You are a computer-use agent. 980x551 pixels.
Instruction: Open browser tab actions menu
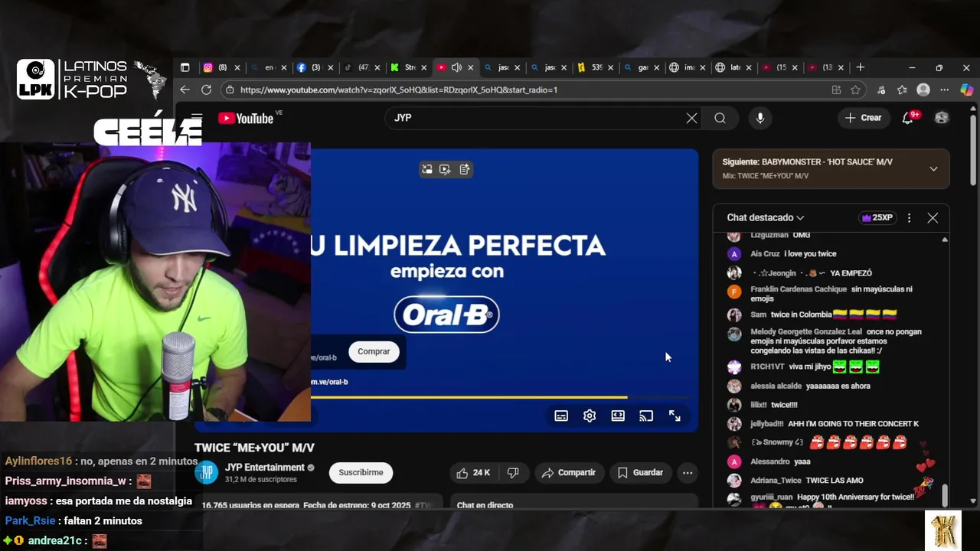[x=185, y=67]
